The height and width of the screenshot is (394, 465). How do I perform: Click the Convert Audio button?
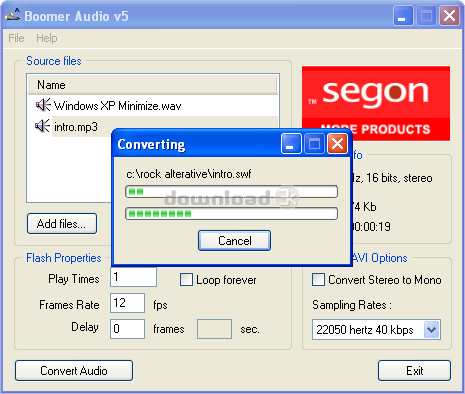tap(74, 370)
